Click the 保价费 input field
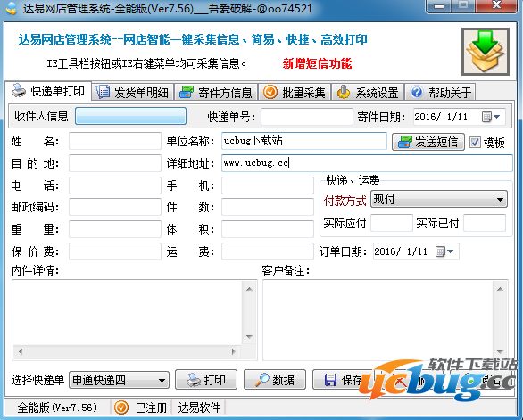Viewport: 523px width, 420px height. (115, 251)
